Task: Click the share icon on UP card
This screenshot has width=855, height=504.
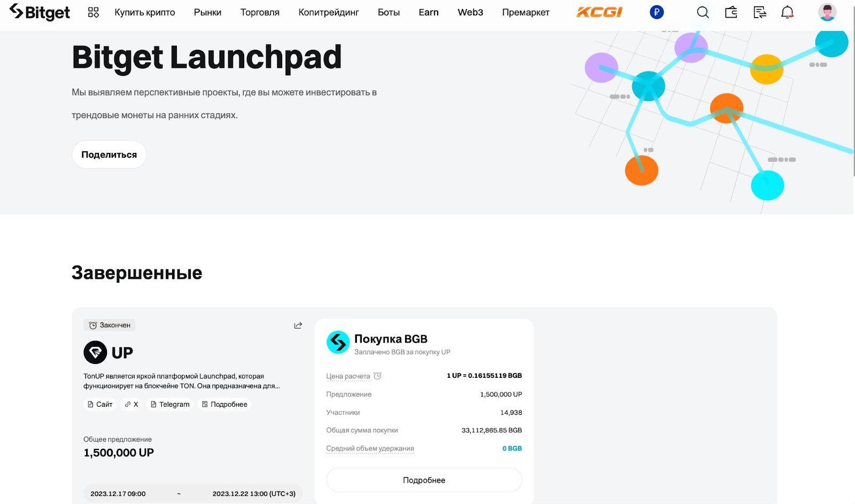Action: [298, 325]
